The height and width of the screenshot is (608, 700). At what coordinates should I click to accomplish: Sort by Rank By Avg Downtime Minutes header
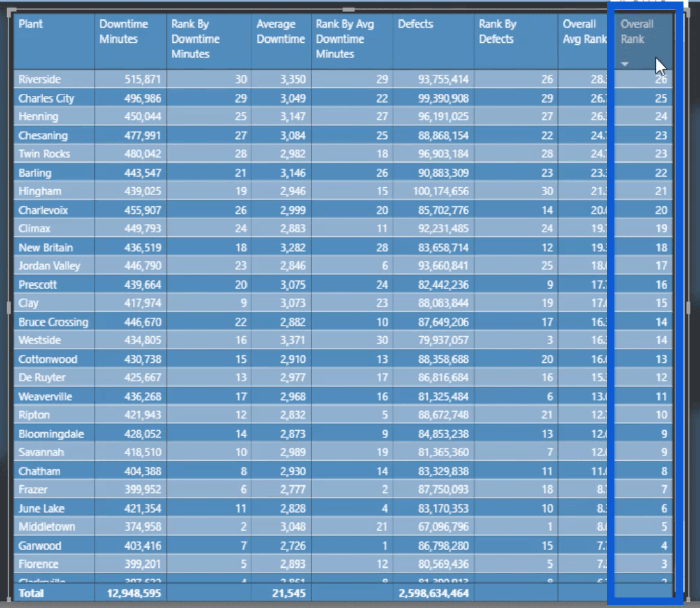(x=344, y=39)
